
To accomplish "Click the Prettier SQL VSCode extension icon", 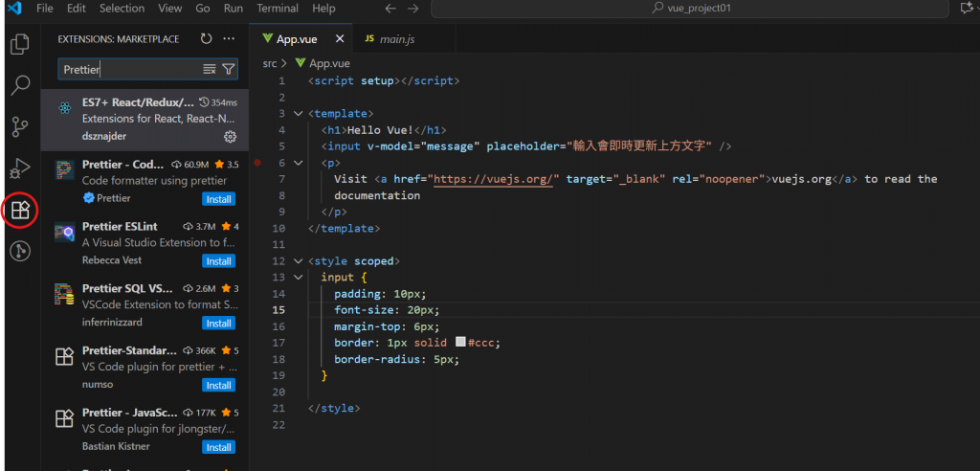I will [x=64, y=294].
